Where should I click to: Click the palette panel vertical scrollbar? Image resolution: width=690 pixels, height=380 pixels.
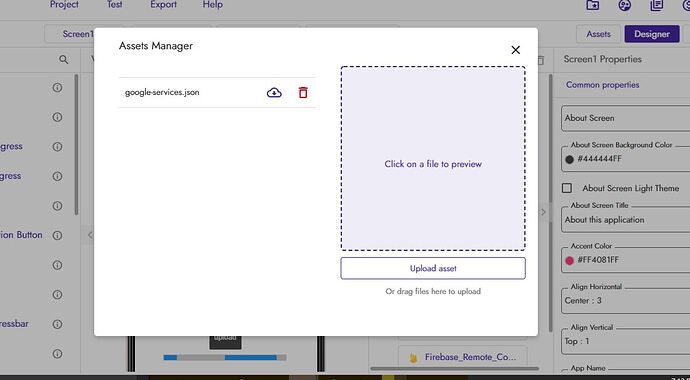point(76,144)
